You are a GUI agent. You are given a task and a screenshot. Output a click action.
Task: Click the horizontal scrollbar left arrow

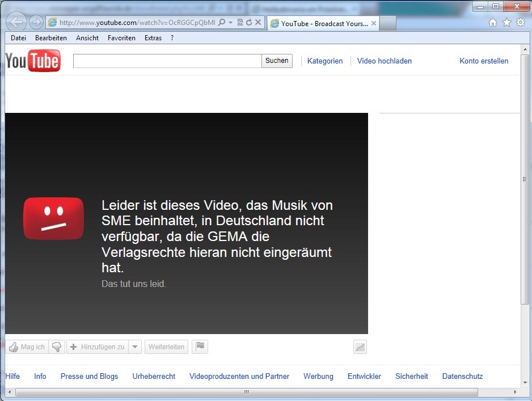[x=10, y=392]
